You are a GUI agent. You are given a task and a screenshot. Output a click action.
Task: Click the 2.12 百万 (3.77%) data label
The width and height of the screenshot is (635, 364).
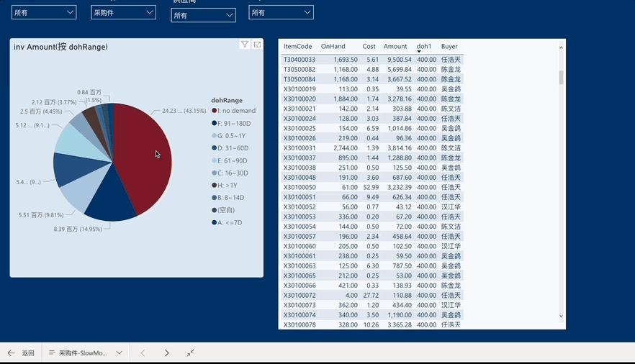pyautogui.click(x=54, y=102)
